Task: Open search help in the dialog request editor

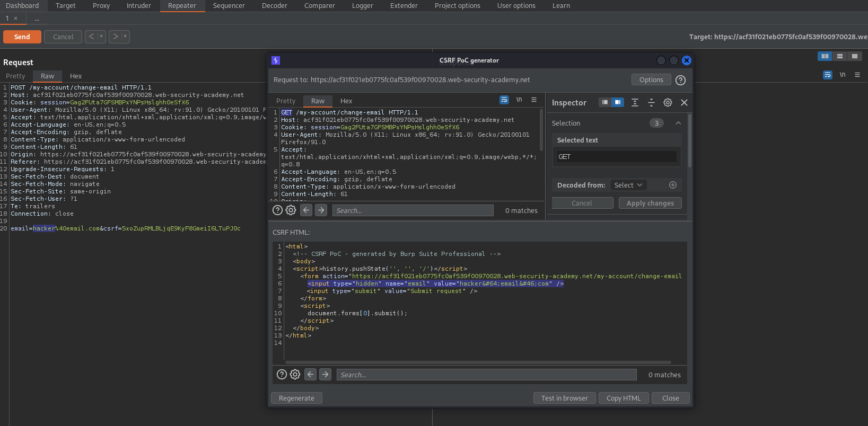Action: pyautogui.click(x=277, y=210)
